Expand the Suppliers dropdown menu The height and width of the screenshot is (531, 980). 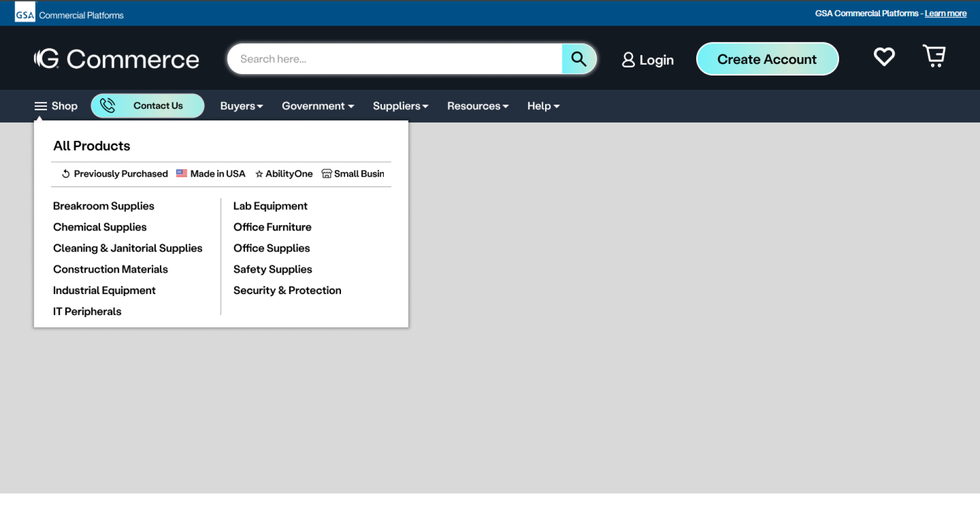click(401, 106)
